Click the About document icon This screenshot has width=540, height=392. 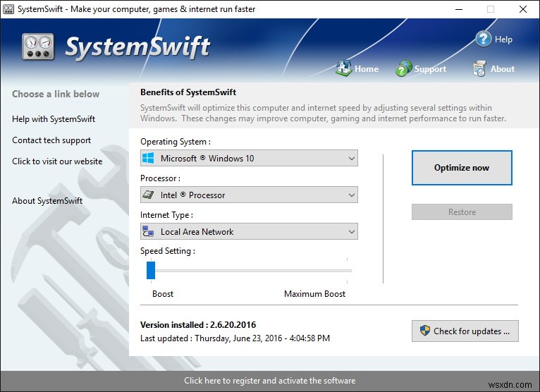[479, 68]
